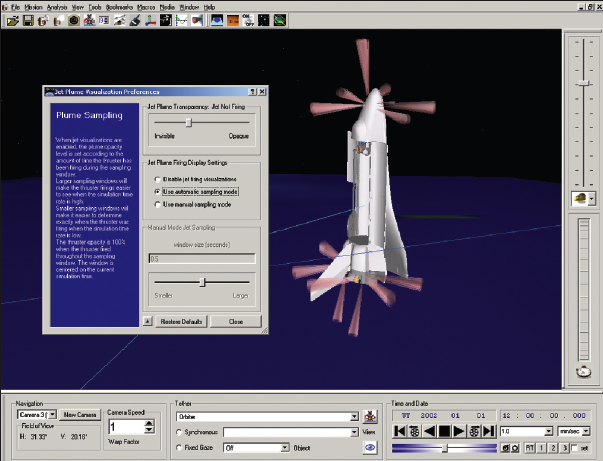
Task: Click the eye icon in Tether panel
Action: (x=370, y=448)
